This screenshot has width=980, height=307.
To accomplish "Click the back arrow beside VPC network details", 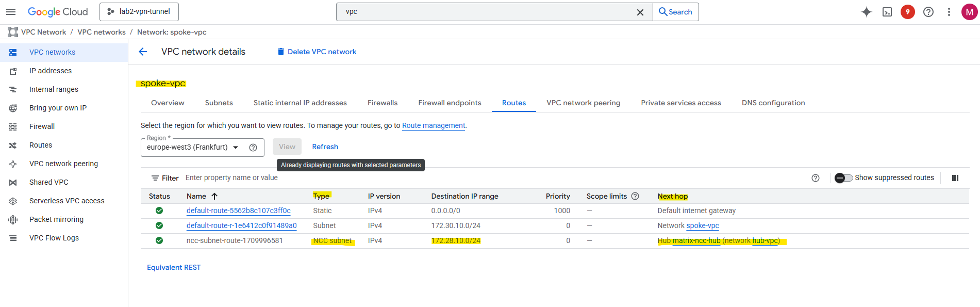I will coord(143,52).
